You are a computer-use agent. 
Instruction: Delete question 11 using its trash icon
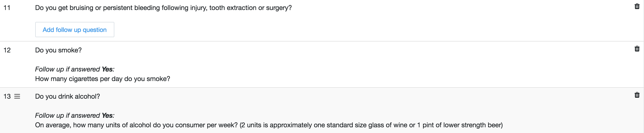tap(637, 6)
